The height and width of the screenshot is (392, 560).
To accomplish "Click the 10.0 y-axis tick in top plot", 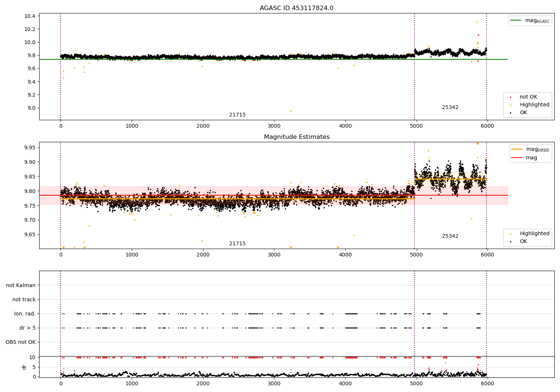I will (29, 42).
